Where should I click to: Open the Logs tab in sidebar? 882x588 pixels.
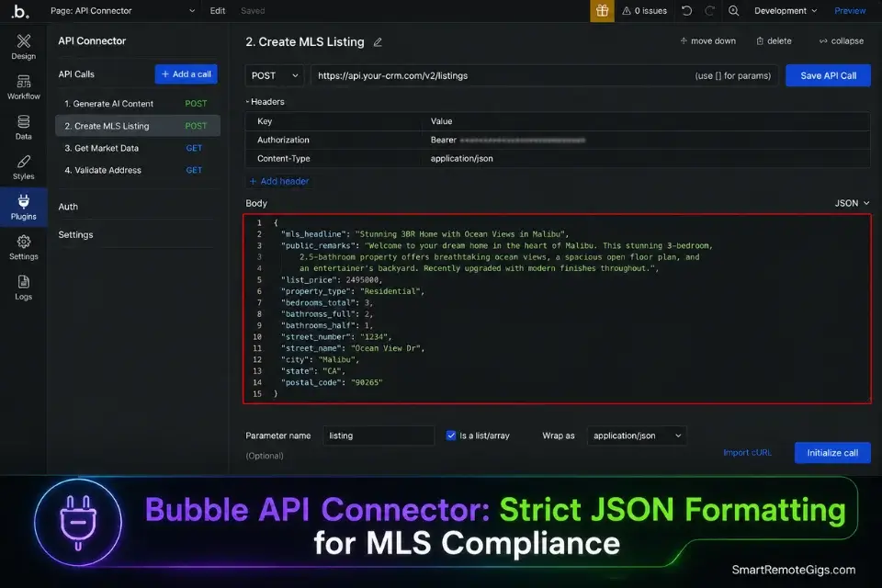coord(23,288)
